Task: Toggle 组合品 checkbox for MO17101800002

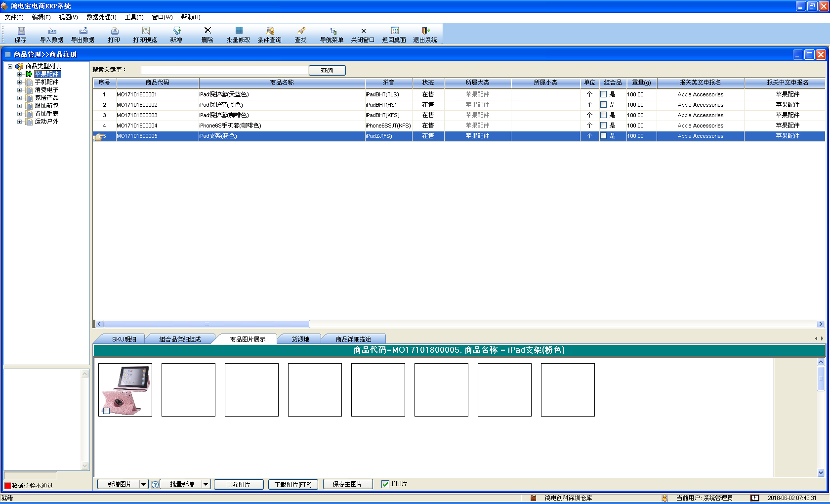Action: click(x=603, y=105)
